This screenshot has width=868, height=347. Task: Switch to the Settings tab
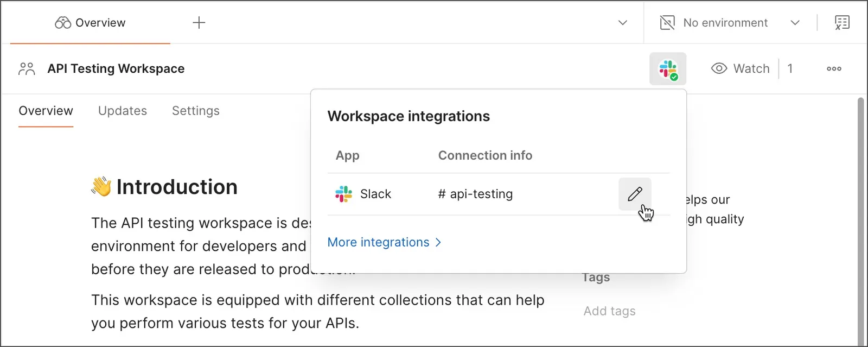click(196, 111)
